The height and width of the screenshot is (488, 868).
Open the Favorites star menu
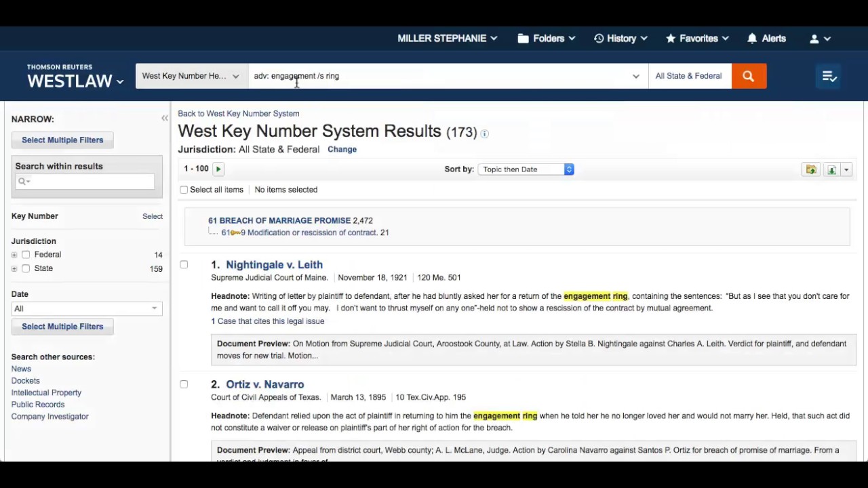click(x=697, y=39)
